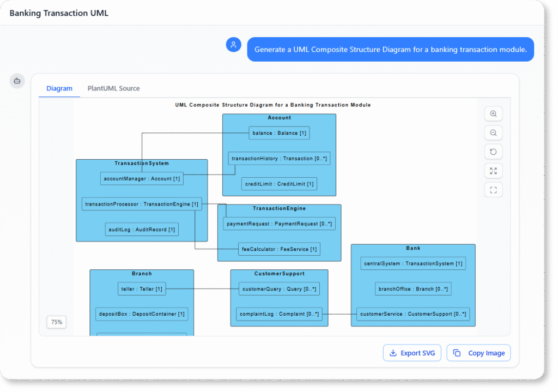This screenshot has height=392, width=558.
Task: Select the Diagram tab
Action: point(59,88)
